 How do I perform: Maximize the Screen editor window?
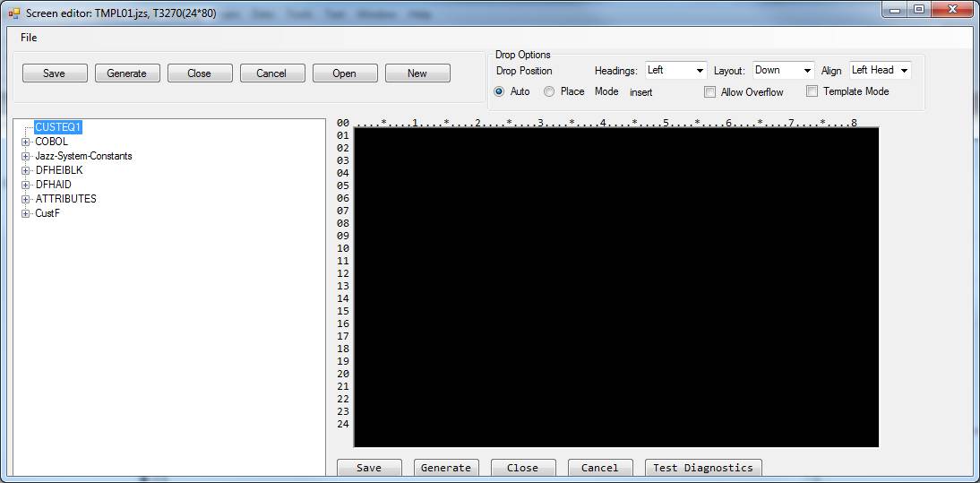point(919,9)
